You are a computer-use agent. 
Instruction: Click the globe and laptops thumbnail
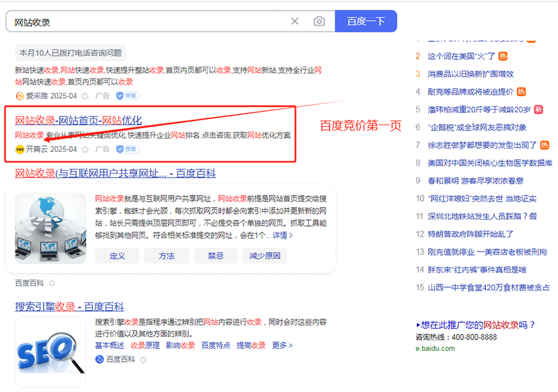tap(50, 227)
